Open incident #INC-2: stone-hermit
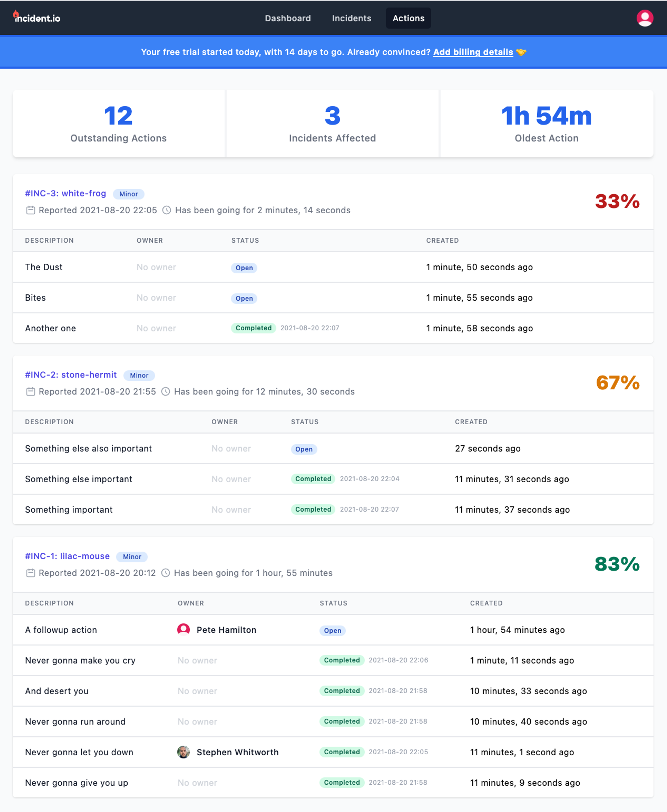This screenshot has height=812, width=667. point(71,374)
